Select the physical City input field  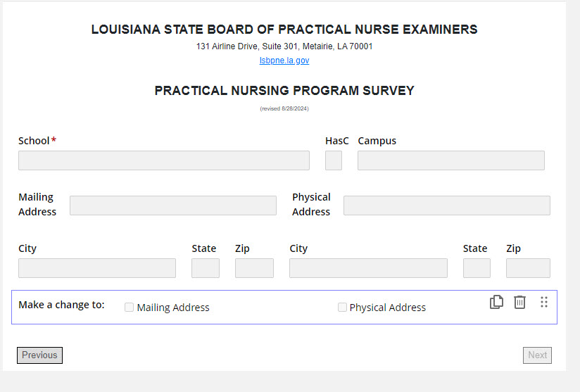pos(368,268)
